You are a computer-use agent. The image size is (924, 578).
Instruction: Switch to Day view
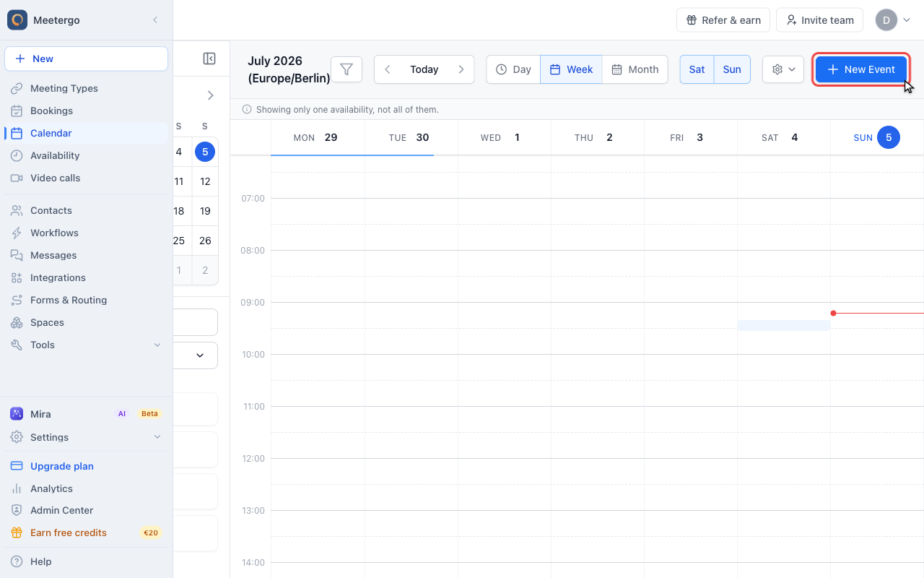[x=513, y=69]
